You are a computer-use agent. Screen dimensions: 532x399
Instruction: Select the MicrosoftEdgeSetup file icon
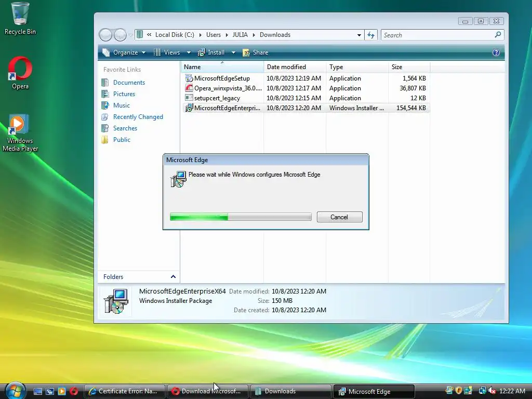[189, 78]
